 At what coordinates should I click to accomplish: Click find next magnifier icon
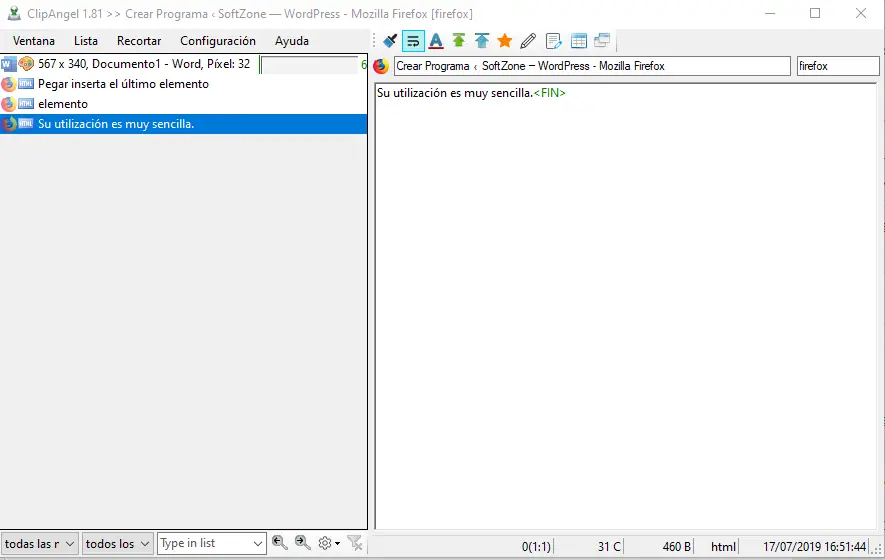[x=303, y=543]
